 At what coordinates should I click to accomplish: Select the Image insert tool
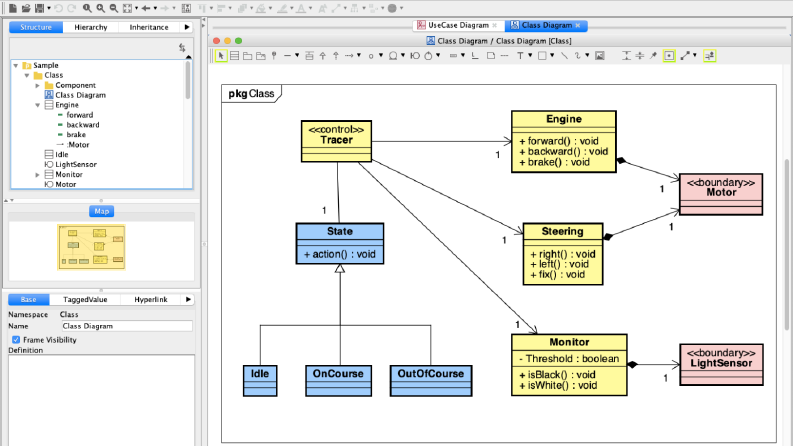tap(600, 56)
